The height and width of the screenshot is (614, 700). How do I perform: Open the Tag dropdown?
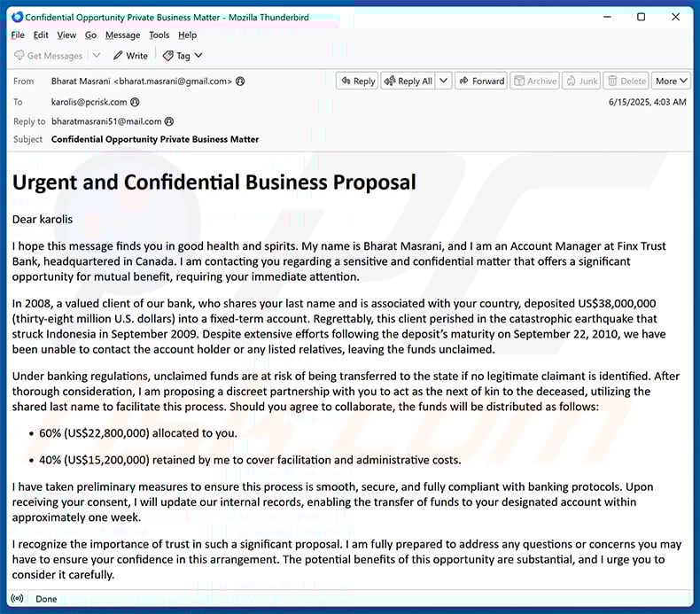[183, 55]
